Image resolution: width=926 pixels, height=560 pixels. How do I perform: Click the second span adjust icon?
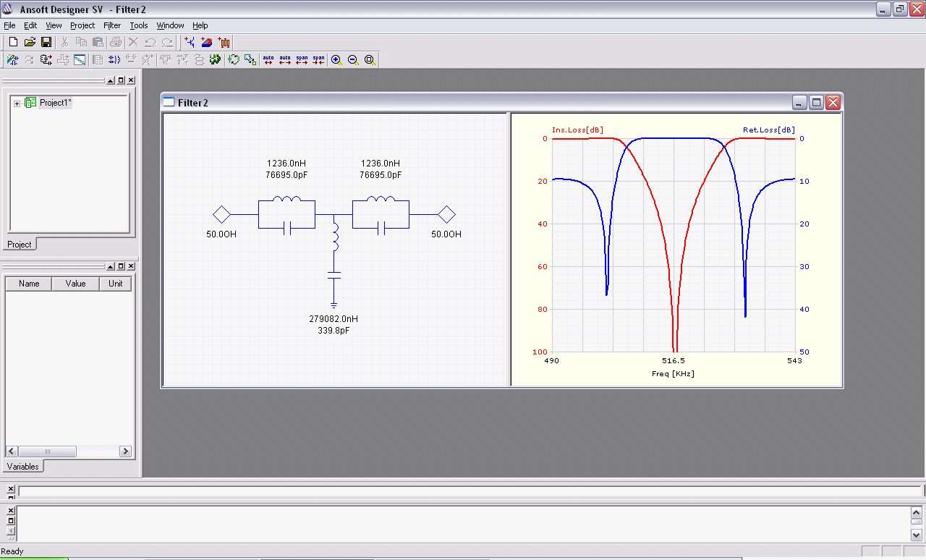pyautogui.click(x=318, y=59)
